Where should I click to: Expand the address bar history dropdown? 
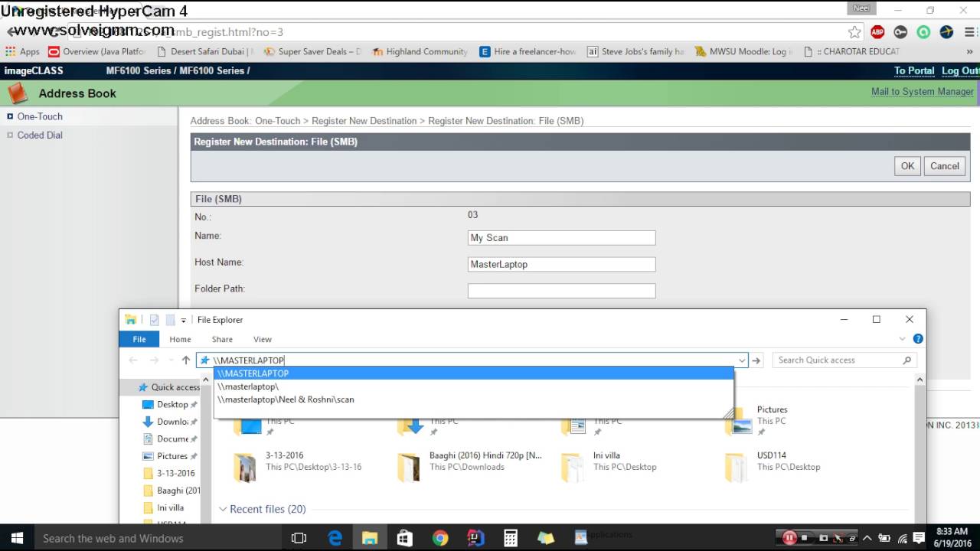(x=741, y=360)
